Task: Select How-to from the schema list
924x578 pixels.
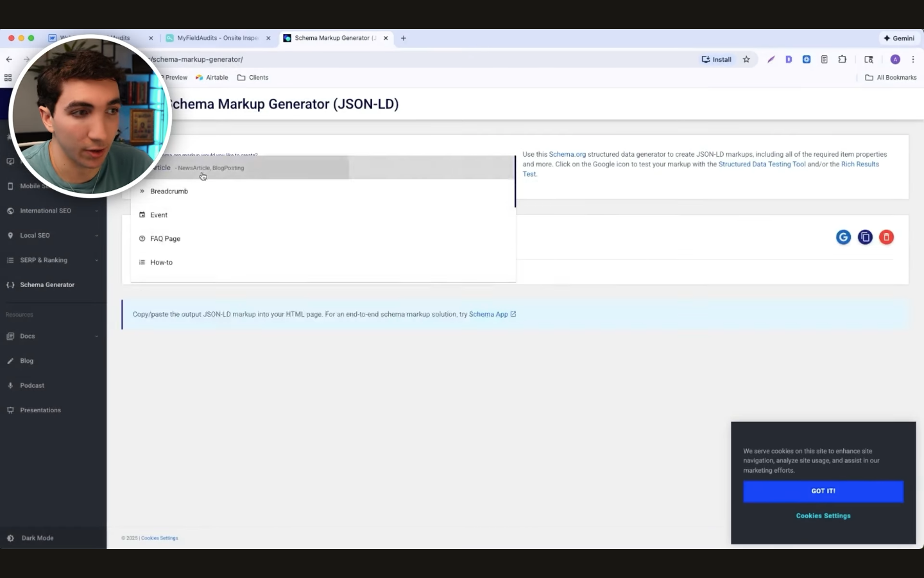Action: point(323,262)
